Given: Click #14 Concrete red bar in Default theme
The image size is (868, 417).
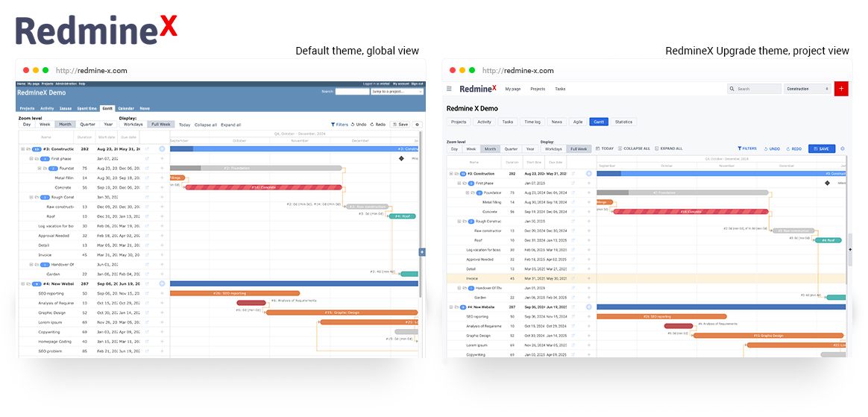Looking at the screenshot, I should (263, 187).
